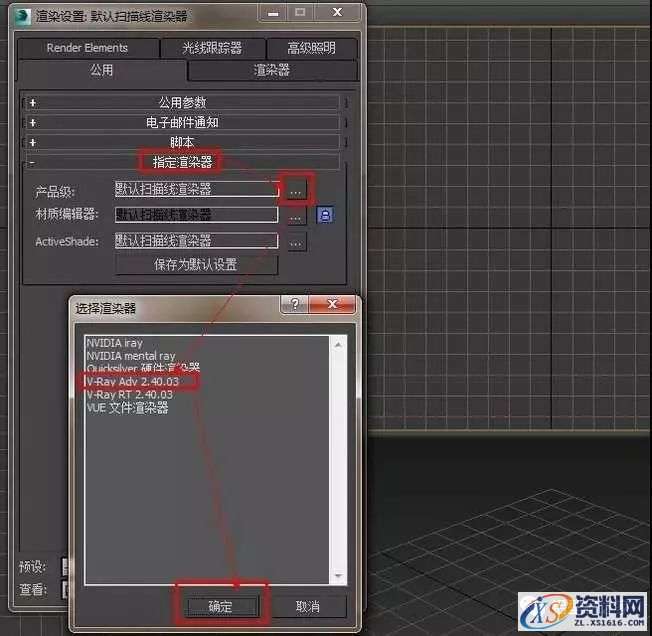Open the 光线跟踪器 tab
Screen dimensions: 652x636
tap(212, 48)
